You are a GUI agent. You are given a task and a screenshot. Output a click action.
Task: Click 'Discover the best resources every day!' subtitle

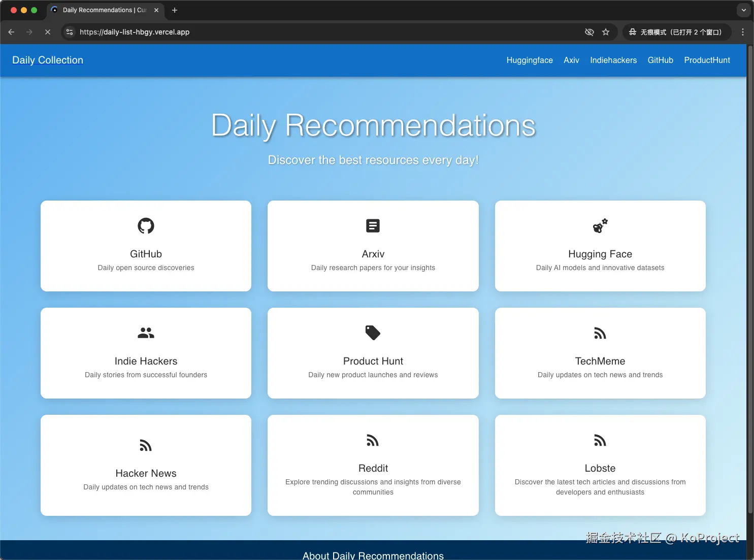[373, 160]
